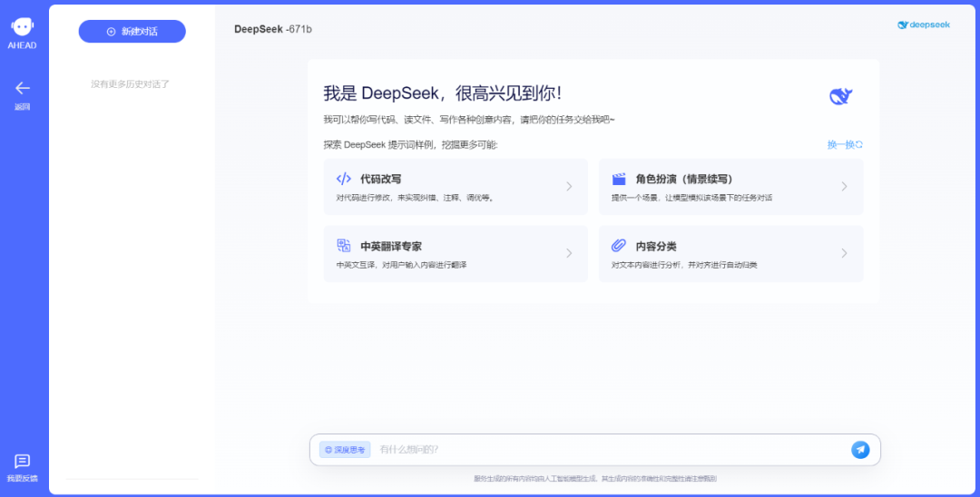The width and height of the screenshot is (980, 497).
Task: Refresh prompt examples with 换一换
Action: pyautogui.click(x=845, y=144)
